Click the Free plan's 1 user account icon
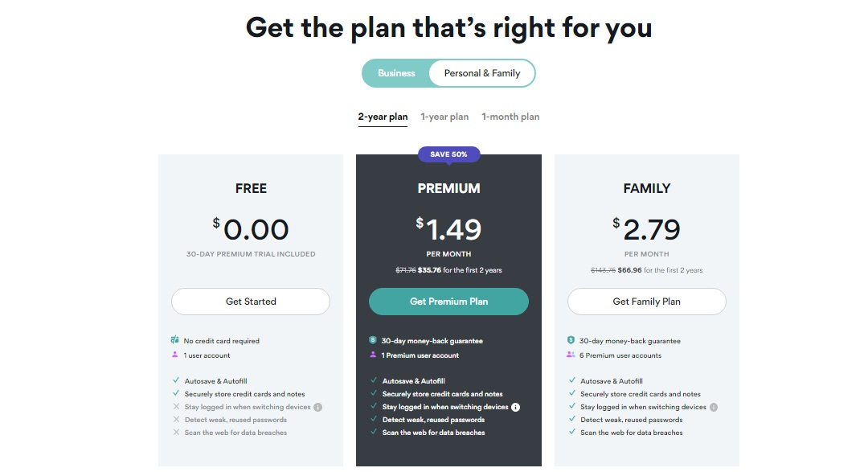 pos(175,355)
